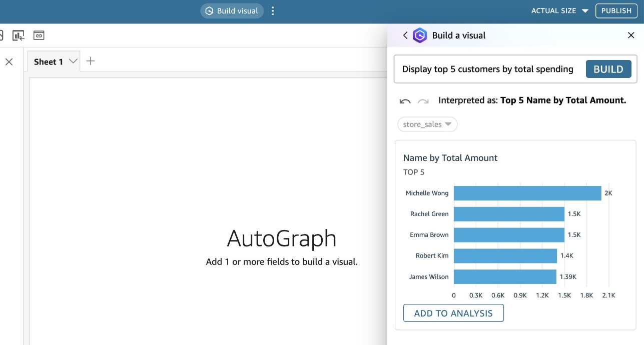Click the Emma Brown bar in chart
This screenshot has width=644, height=345.
(x=509, y=235)
